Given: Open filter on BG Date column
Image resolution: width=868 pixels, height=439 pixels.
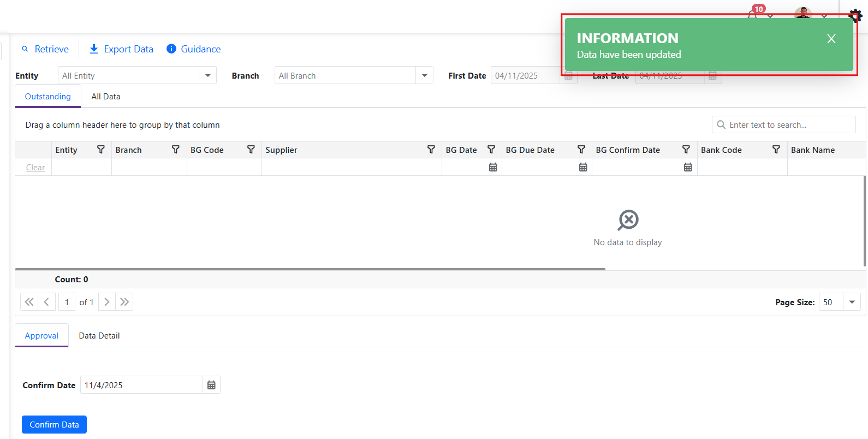Looking at the screenshot, I should pos(491,150).
